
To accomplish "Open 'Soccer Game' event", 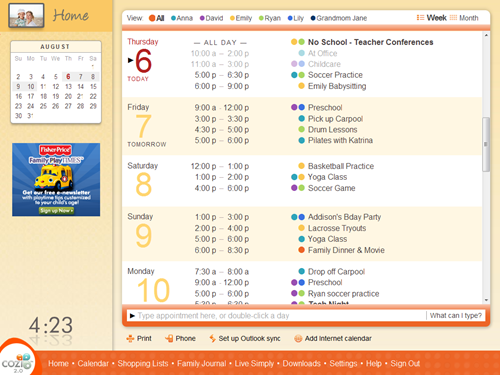I will 331,188.
